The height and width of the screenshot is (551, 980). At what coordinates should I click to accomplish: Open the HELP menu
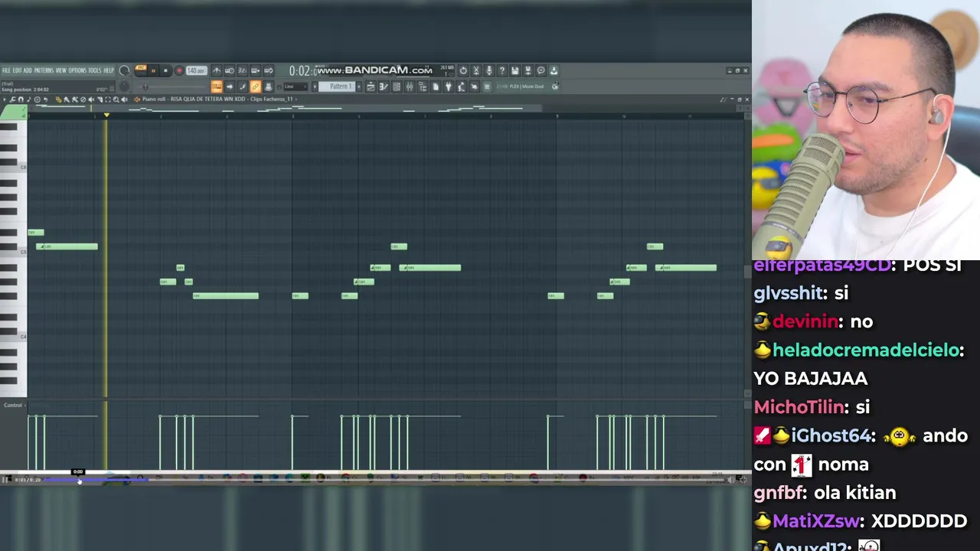tap(109, 70)
